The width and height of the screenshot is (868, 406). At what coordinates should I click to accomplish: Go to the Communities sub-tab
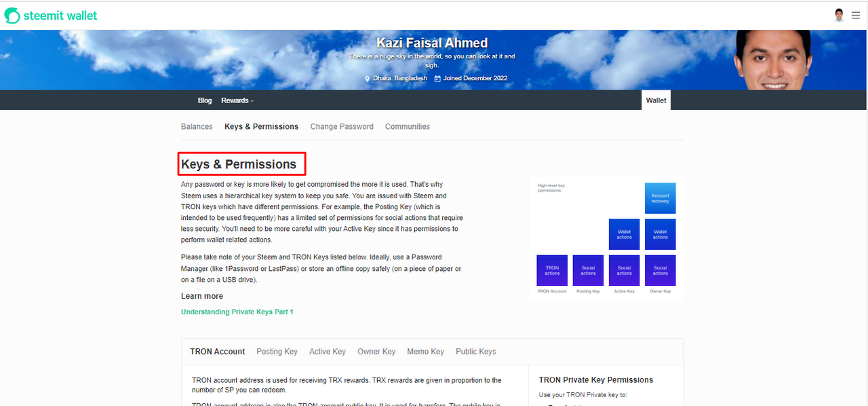pos(408,127)
